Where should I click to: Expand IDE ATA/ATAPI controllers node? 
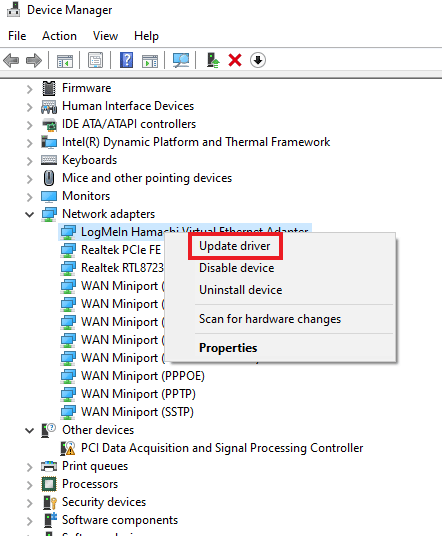pyautogui.click(x=30, y=125)
